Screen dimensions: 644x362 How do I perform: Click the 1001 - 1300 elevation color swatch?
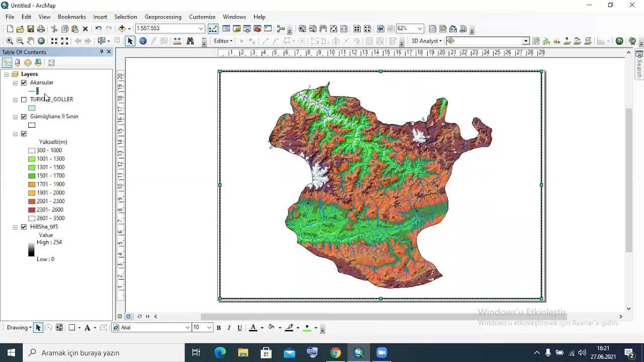tap(32, 159)
